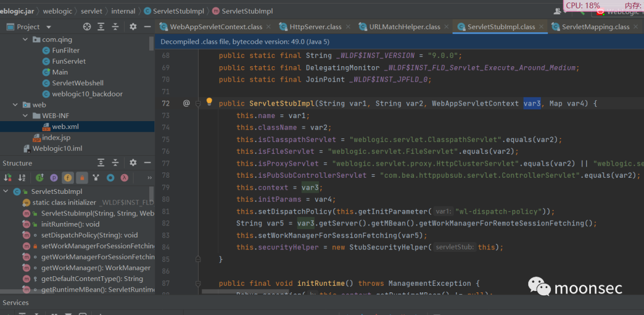Collapse all nodes in the Structure panel
This screenshot has height=315, width=644.
[116, 163]
